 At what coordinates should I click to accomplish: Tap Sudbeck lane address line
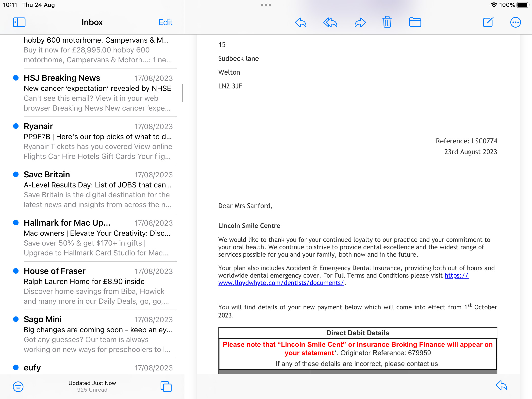(238, 59)
